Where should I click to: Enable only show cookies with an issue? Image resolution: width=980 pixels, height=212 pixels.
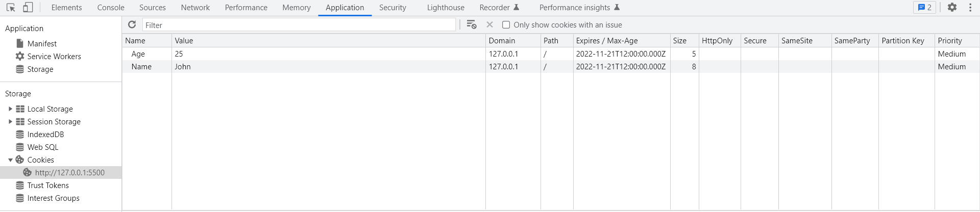click(x=506, y=25)
